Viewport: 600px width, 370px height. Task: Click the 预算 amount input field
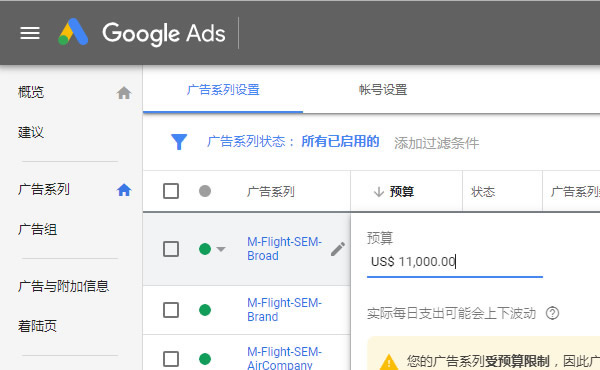tap(455, 262)
